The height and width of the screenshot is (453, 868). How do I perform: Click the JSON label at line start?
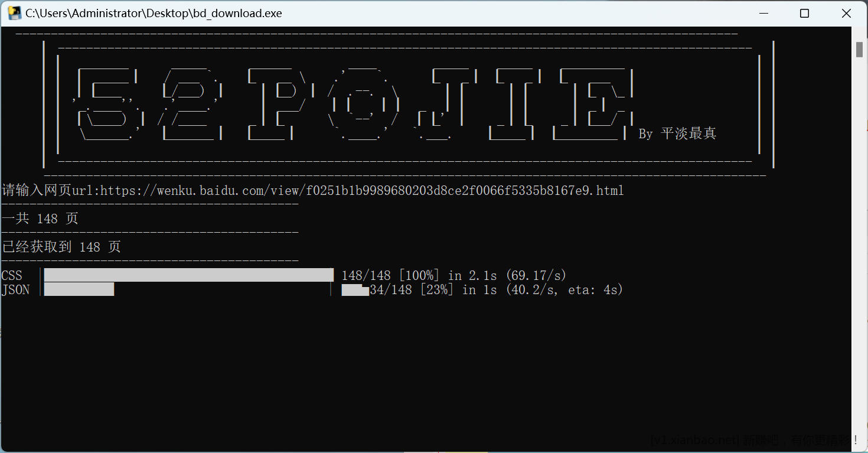[15, 290]
